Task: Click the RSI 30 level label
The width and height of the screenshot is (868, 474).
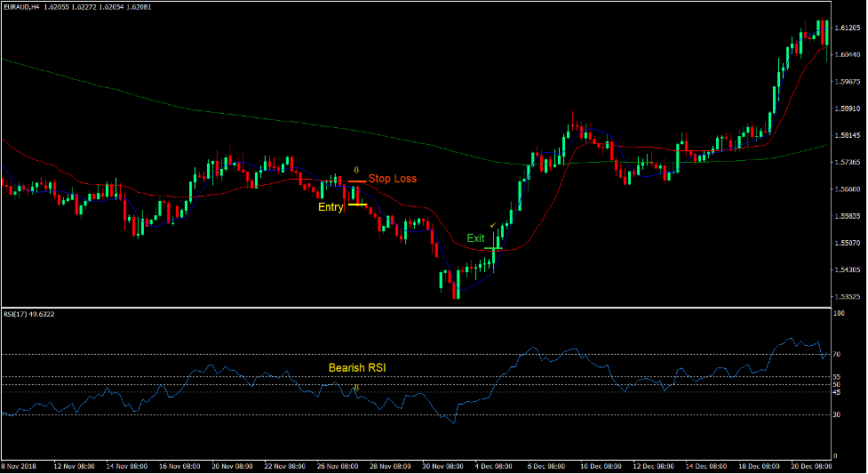Action: point(837,414)
